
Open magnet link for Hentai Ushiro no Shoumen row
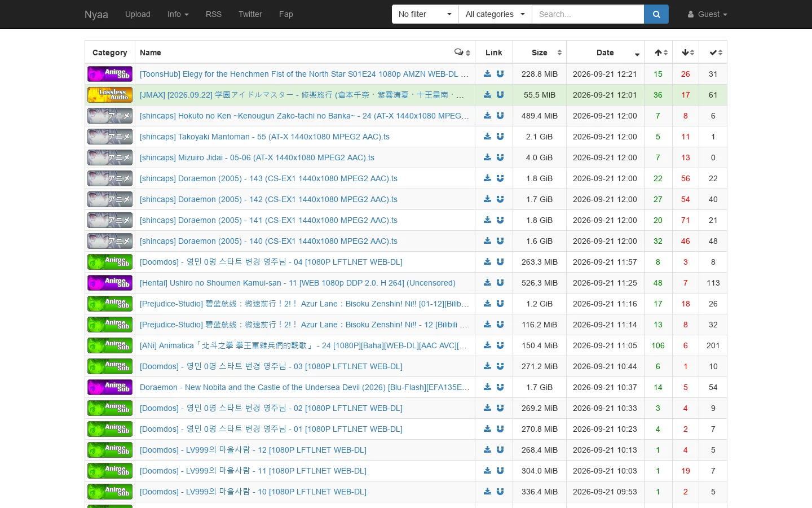tap(500, 283)
